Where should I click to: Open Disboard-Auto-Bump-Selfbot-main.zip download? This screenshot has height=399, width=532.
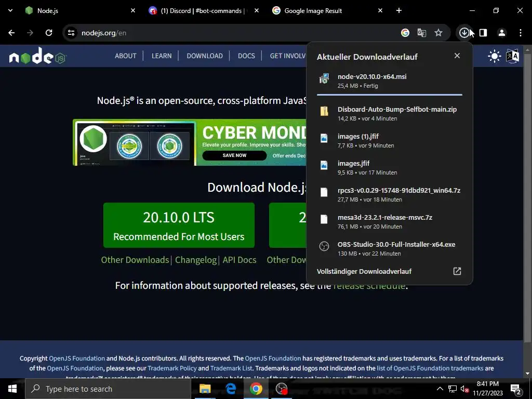pos(390,113)
